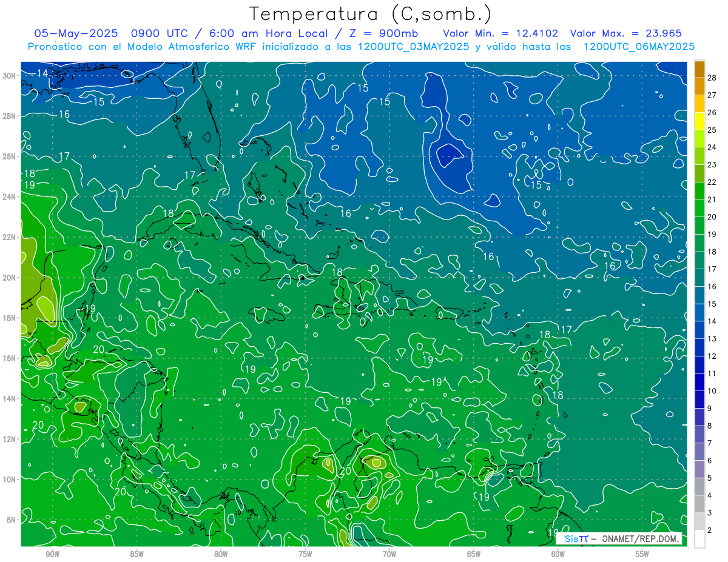Screen dimensions: 728x562
Task: Click the "12N" latitude axis label
Action: (x=10, y=439)
